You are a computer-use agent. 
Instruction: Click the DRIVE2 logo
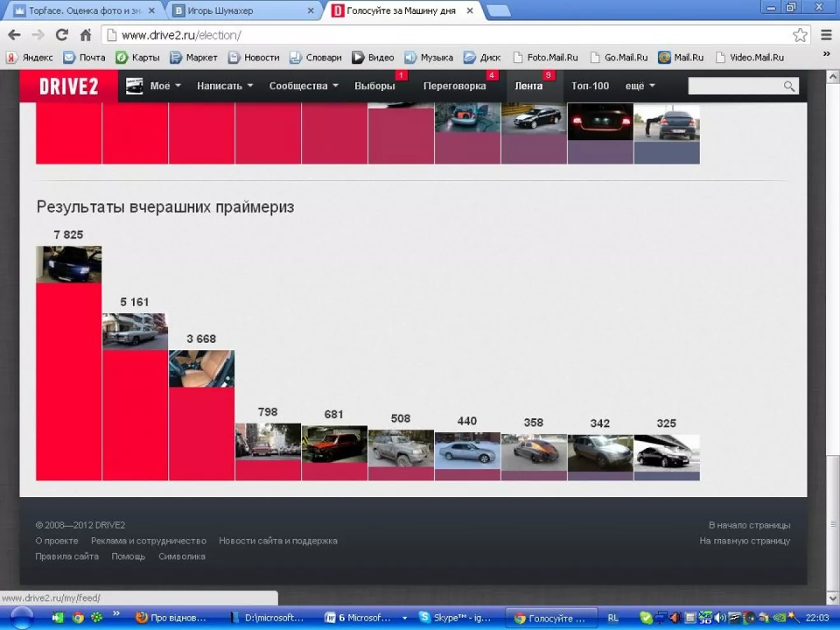[69, 86]
